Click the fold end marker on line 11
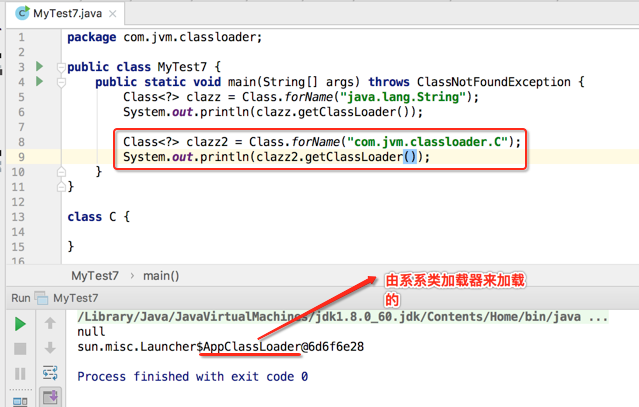Screen dimensions: 639x407 point(61,187)
